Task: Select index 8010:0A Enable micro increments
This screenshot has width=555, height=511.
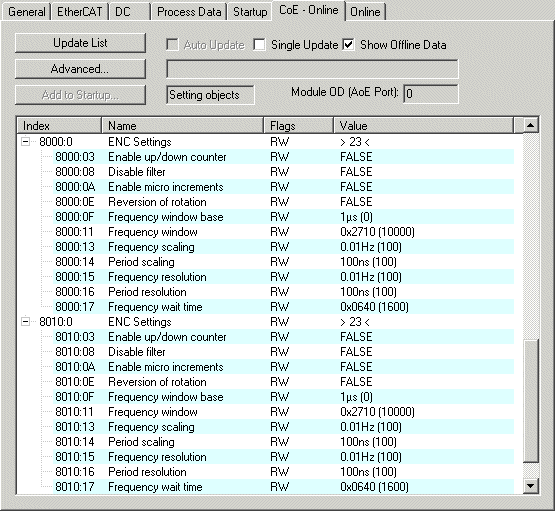Action: pos(265,367)
